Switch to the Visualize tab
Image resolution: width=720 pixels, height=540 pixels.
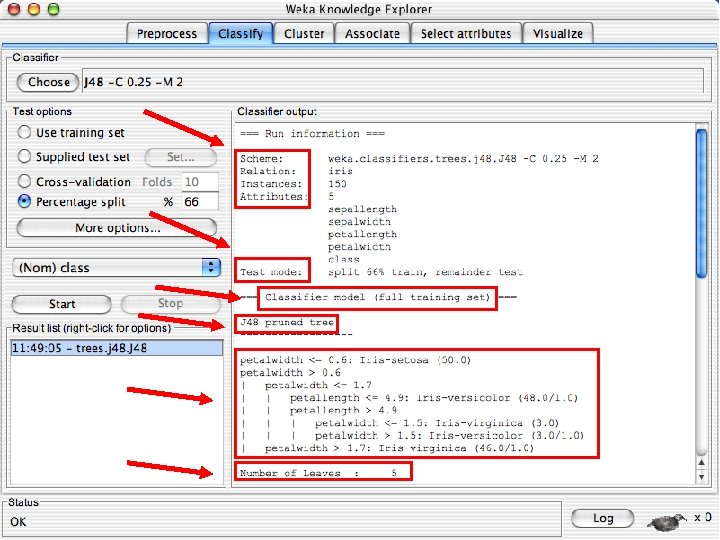pyautogui.click(x=558, y=34)
